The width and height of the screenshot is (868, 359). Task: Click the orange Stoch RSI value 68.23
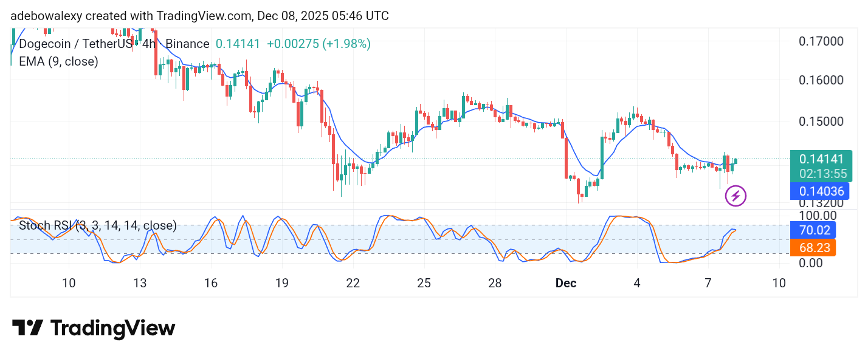[813, 247]
